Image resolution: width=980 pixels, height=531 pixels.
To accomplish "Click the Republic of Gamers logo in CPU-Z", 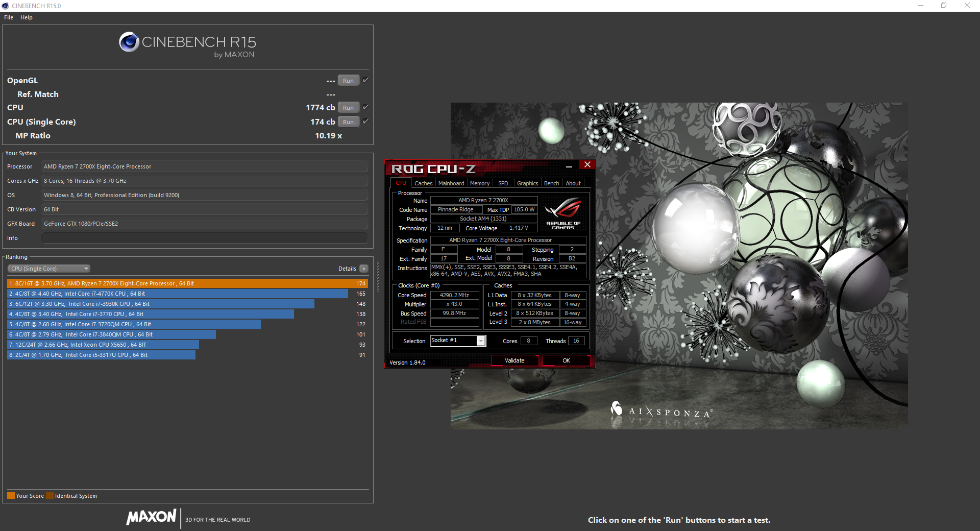I will pos(563,213).
